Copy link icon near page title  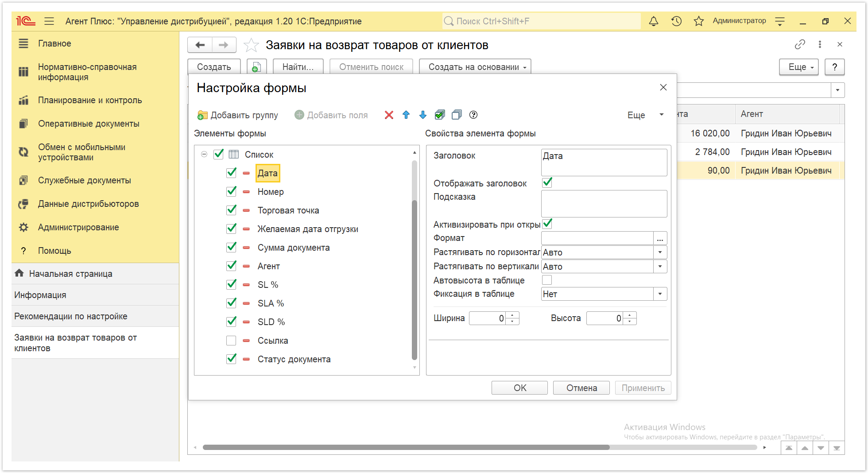[800, 44]
